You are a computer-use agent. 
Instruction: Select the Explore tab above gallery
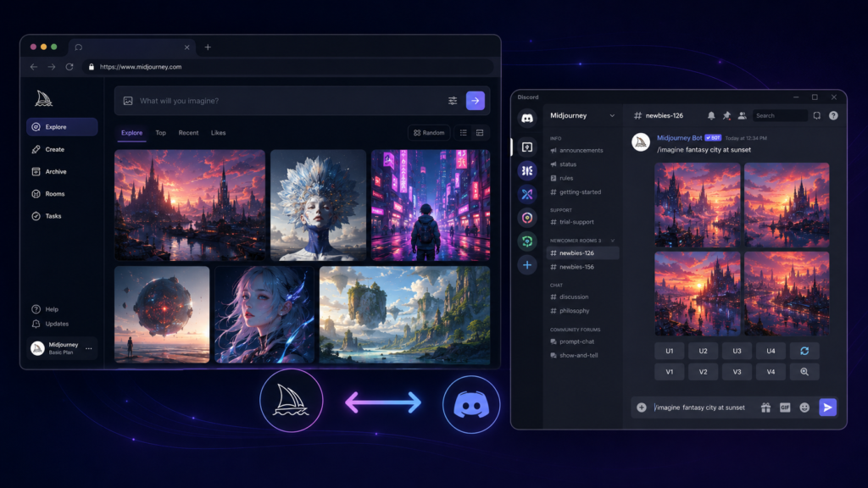[131, 133]
